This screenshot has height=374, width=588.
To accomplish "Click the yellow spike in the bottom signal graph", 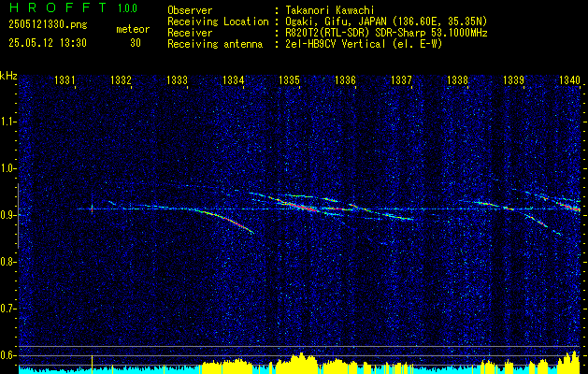I will coord(92,365).
